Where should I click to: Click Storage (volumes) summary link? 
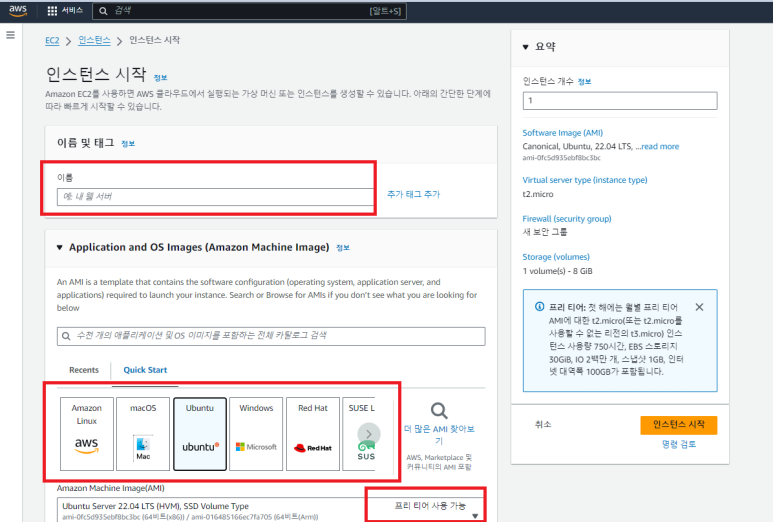(556, 257)
